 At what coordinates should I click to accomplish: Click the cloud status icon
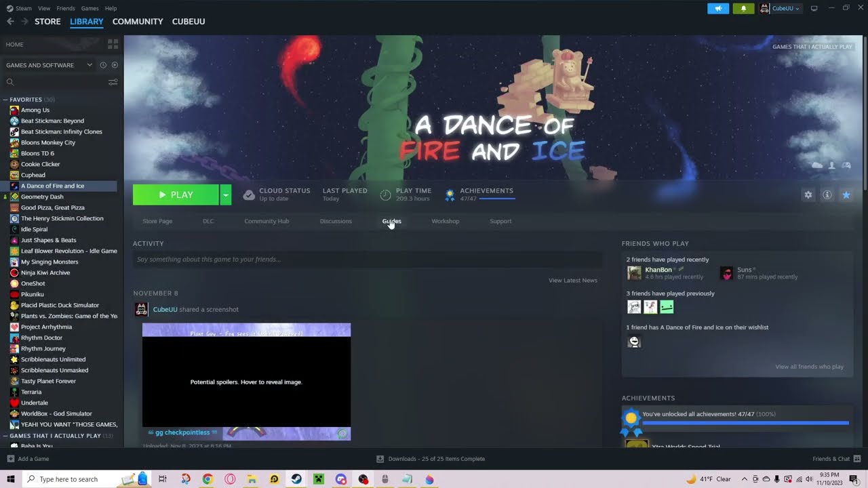point(249,195)
